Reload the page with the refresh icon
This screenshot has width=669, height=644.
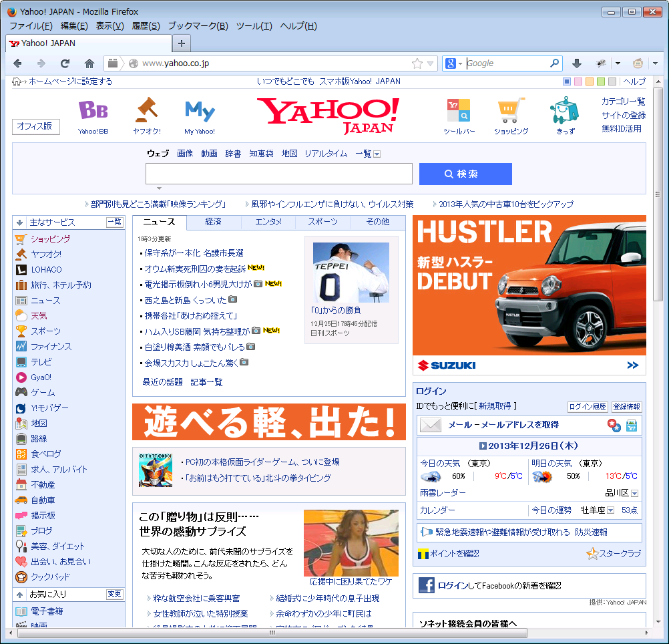tap(65, 63)
